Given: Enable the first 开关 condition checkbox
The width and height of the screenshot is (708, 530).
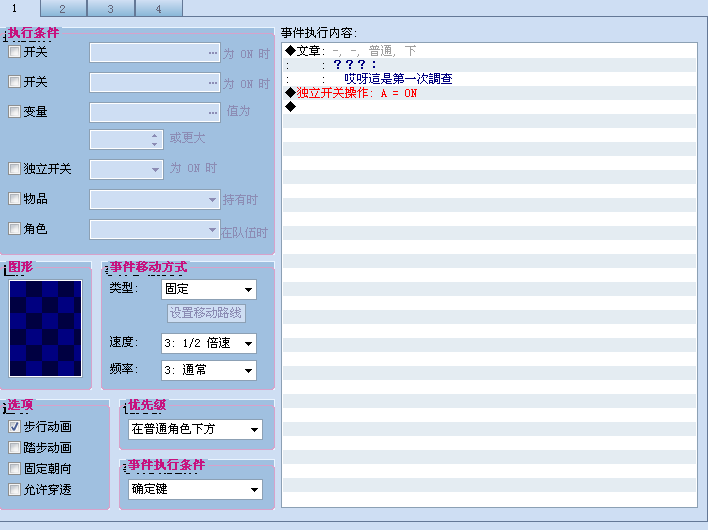Looking at the screenshot, I should pos(14,51).
